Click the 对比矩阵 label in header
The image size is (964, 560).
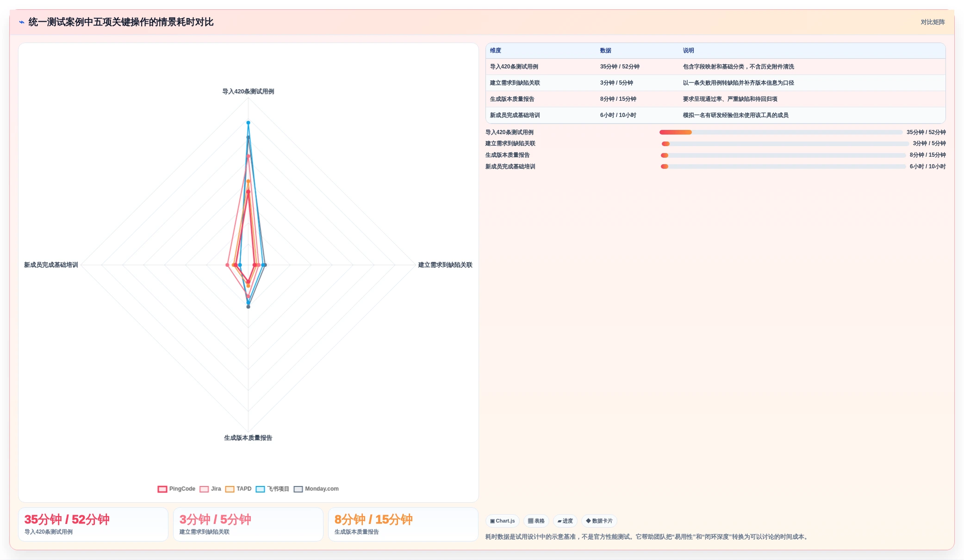point(933,22)
